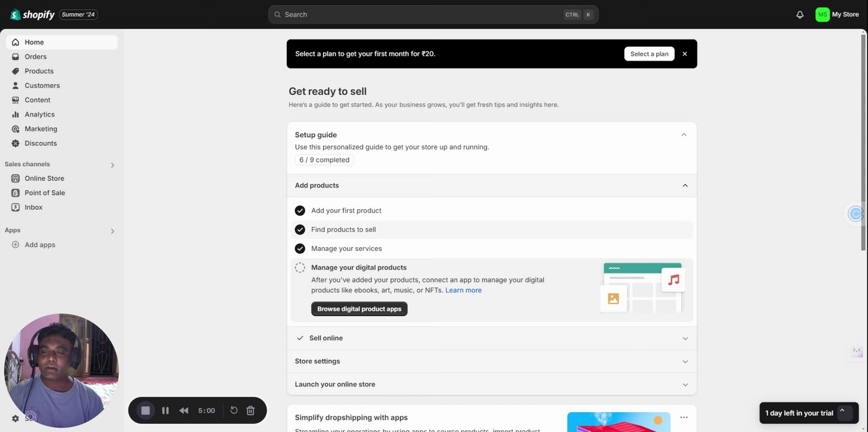Pause the recording
Image resolution: width=868 pixels, height=432 pixels.
coord(165,410)
